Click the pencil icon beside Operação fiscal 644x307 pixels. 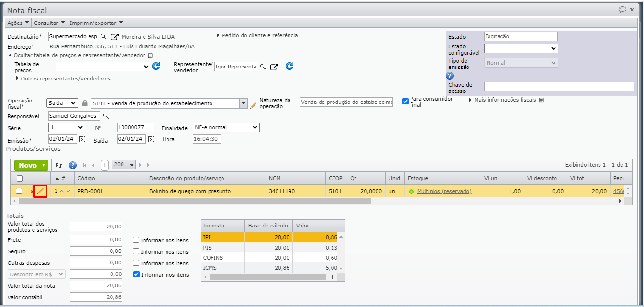(254, 104)
